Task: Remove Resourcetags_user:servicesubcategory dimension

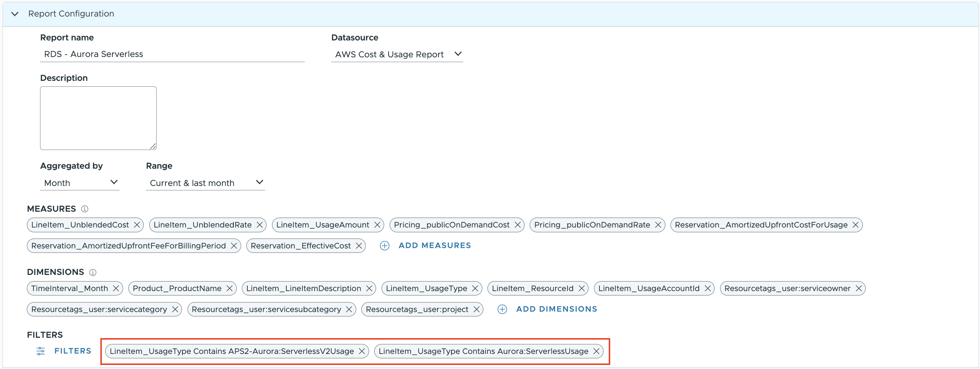Action: (x=349, y=309)
